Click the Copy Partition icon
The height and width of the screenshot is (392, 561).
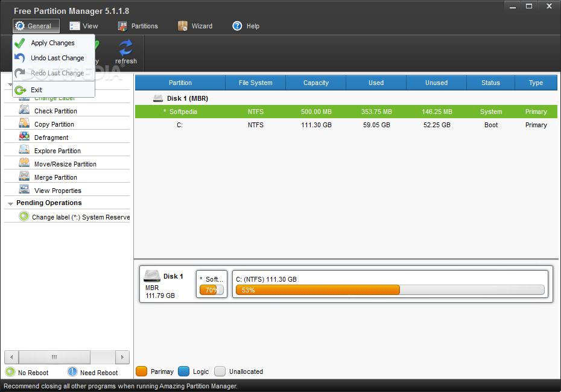pyautogui.click(x=24, y=123)
